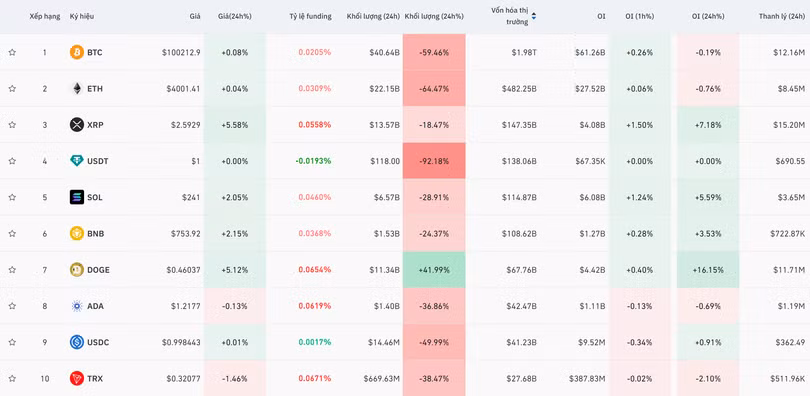Screen dimensions: 810x396
Task: Click USDT funding rate -0.0193%
Action: point(314,161)
